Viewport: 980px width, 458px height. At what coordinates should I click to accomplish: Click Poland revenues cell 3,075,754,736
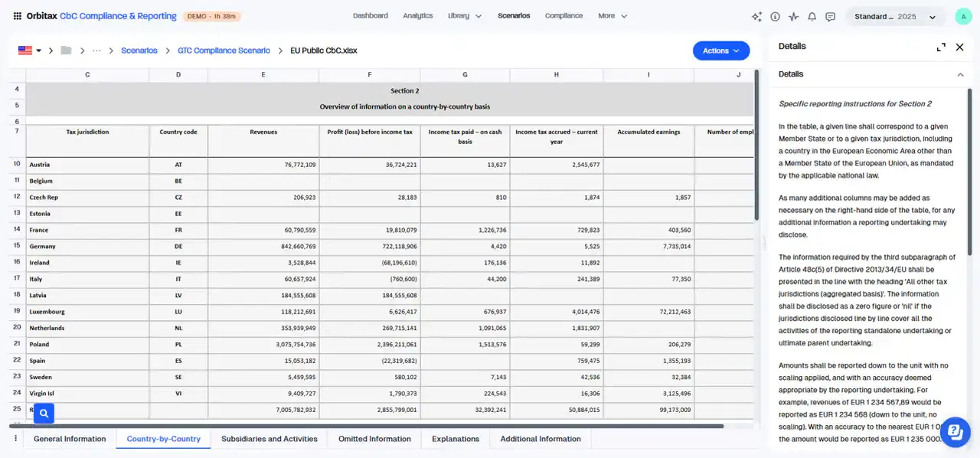pos(263,345)
